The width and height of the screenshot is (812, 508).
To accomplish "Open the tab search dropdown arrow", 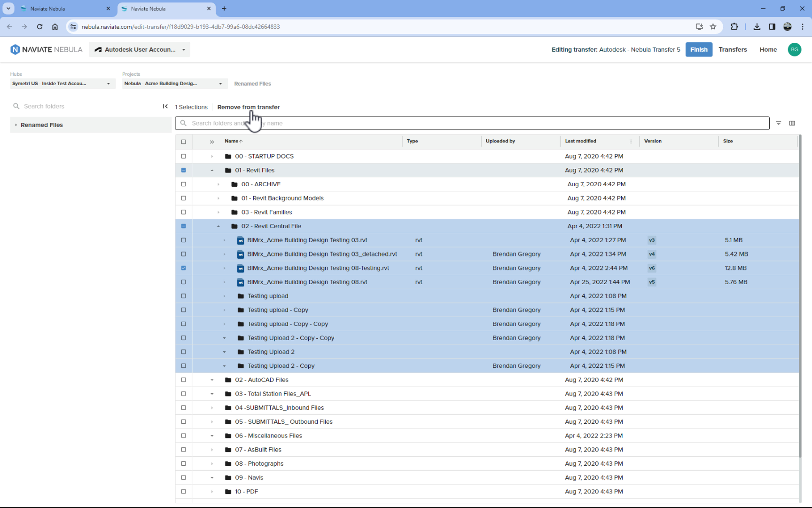I will tap(8, 8).
